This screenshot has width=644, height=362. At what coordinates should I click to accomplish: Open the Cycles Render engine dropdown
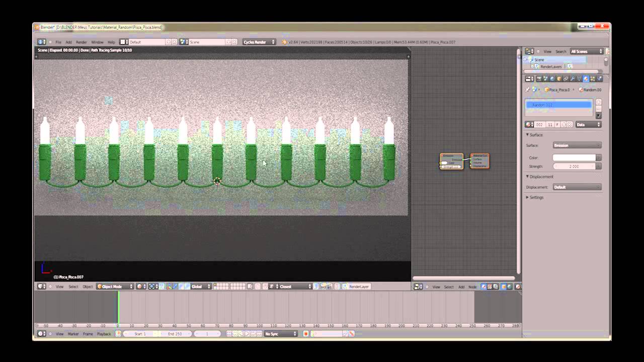pyautogui.click(x=259, y=42)
